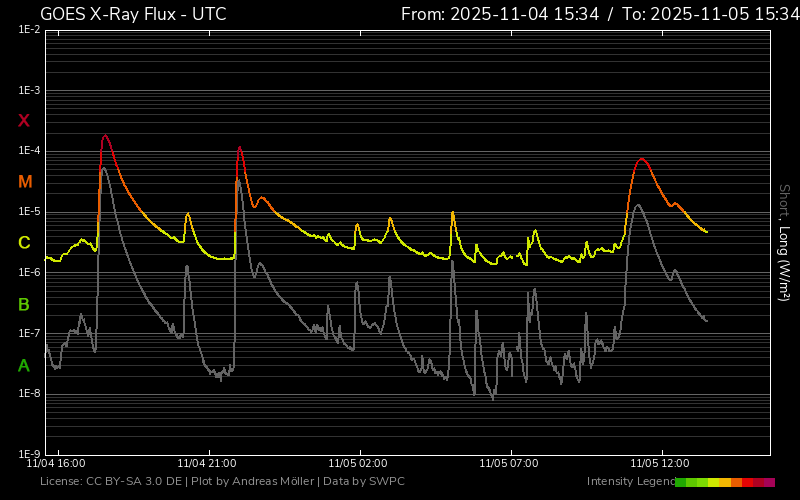Screen dimensions: 800x500
Task: Click the 11/04 21:00 time axis label
Action: (x=206, y=464)
